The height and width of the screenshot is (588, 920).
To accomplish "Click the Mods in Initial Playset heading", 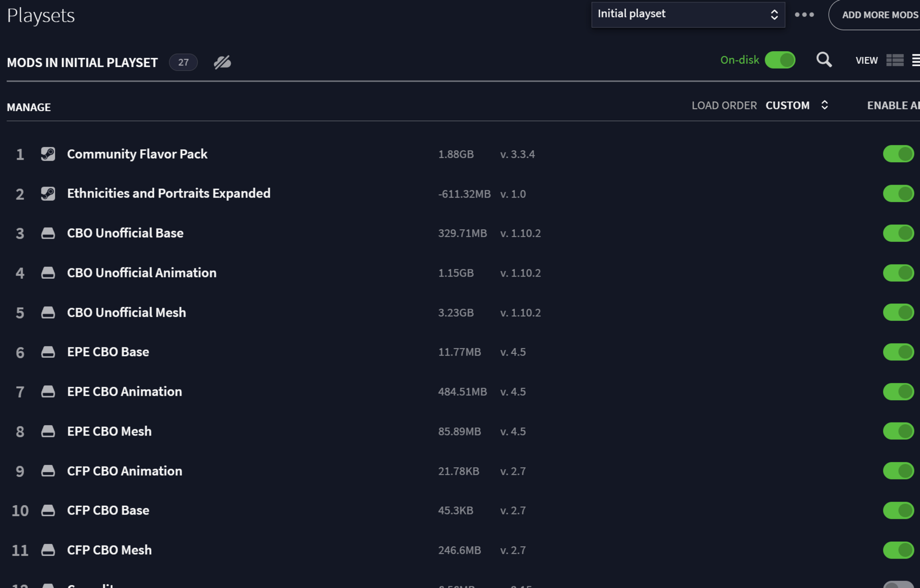I will 82,63.
